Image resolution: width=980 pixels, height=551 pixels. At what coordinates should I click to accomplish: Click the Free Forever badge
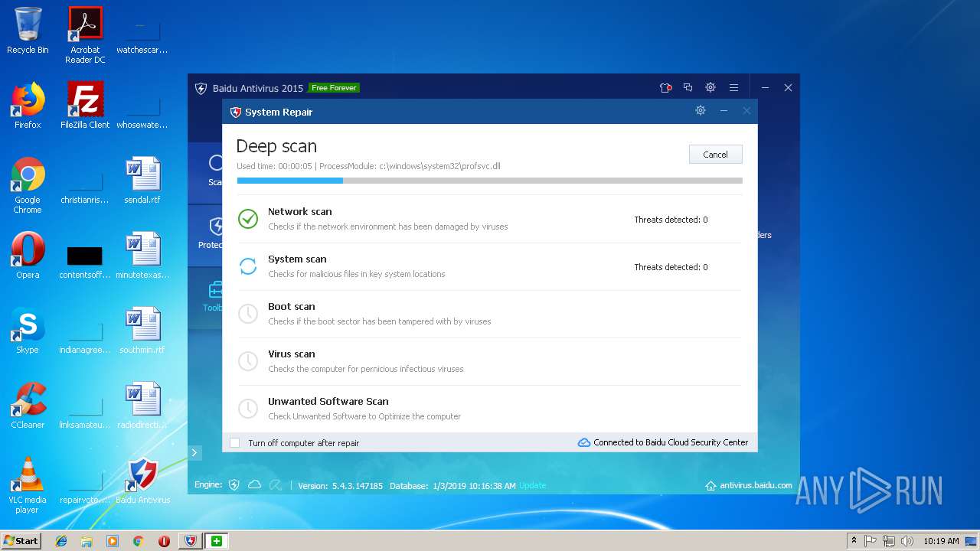pyautogui.click(x=334, y=88)
